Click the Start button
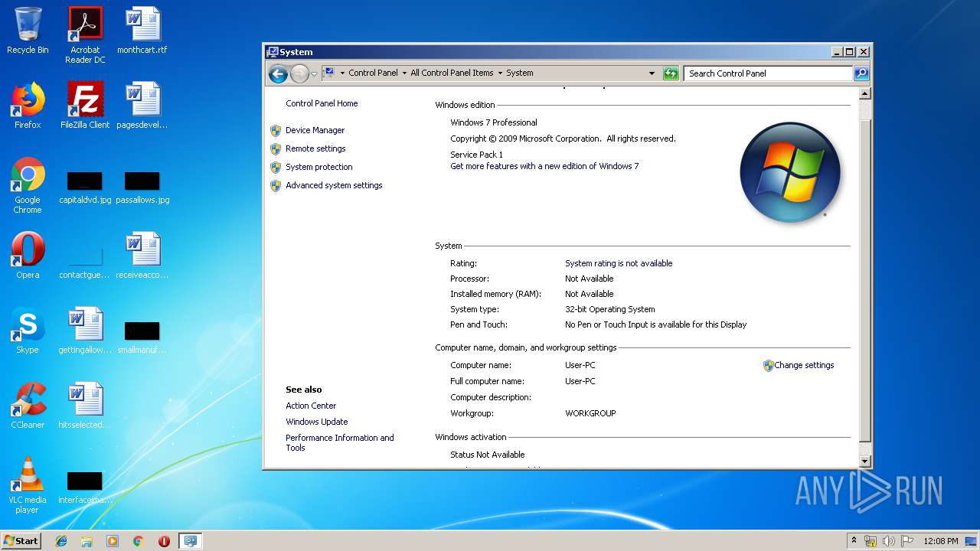Viewport: 980px width, 551px height. [x=21, y=541]
